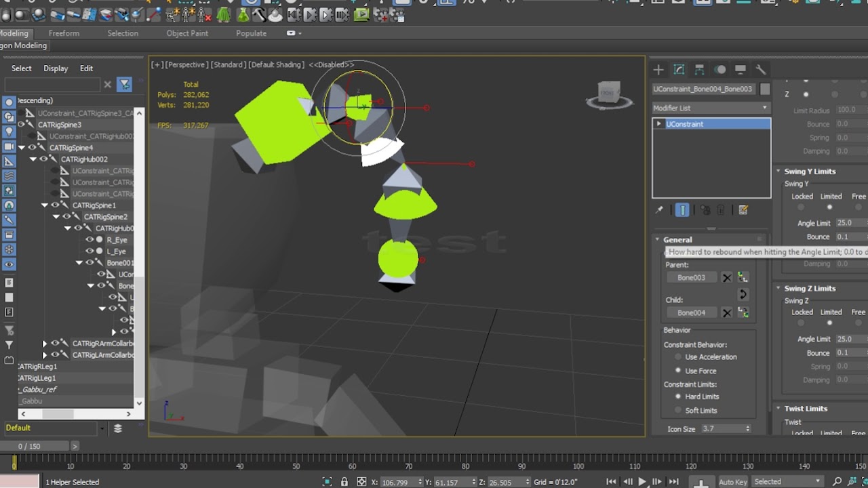Image resolution: width=868 pixels, height=488 pixels.
Task: Go to the start frame
Action: 611,482
